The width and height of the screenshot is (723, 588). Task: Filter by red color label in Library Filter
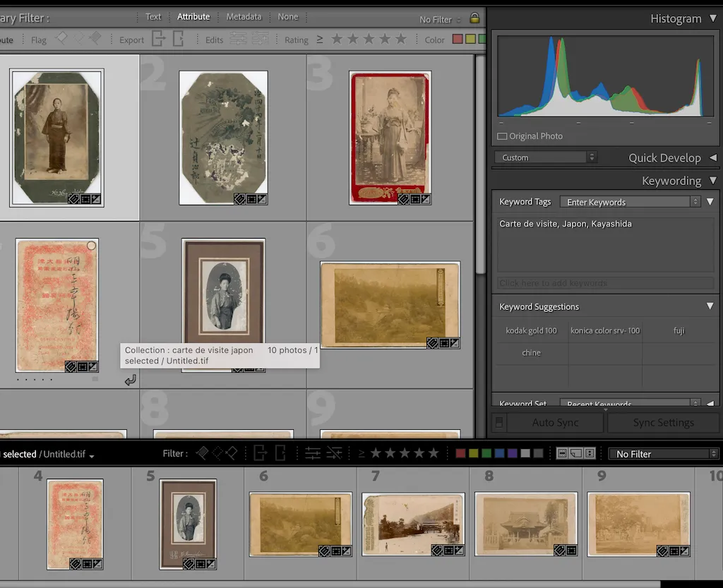click(x=458, y=39)
